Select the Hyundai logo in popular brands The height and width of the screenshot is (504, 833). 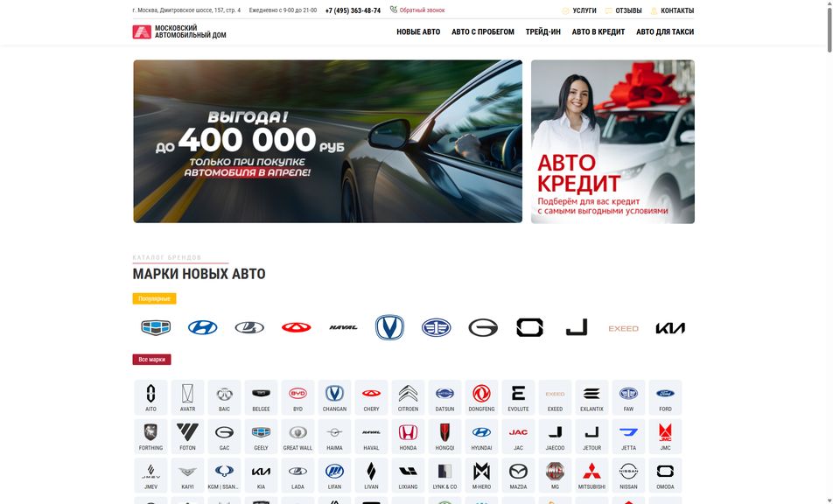[x=202, y=327]
